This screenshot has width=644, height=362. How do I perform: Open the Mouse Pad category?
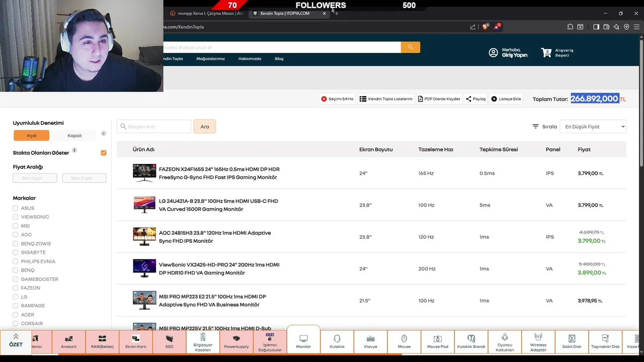(438, 342)
